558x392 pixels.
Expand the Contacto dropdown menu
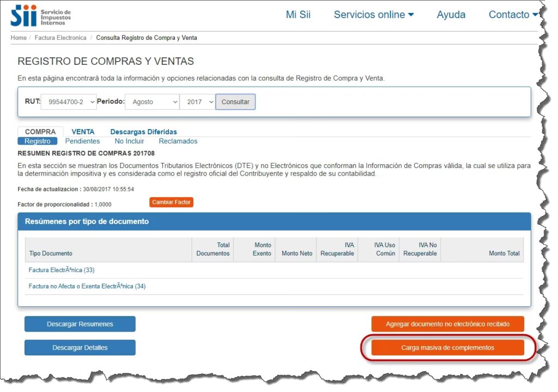(x=512, y=15)
